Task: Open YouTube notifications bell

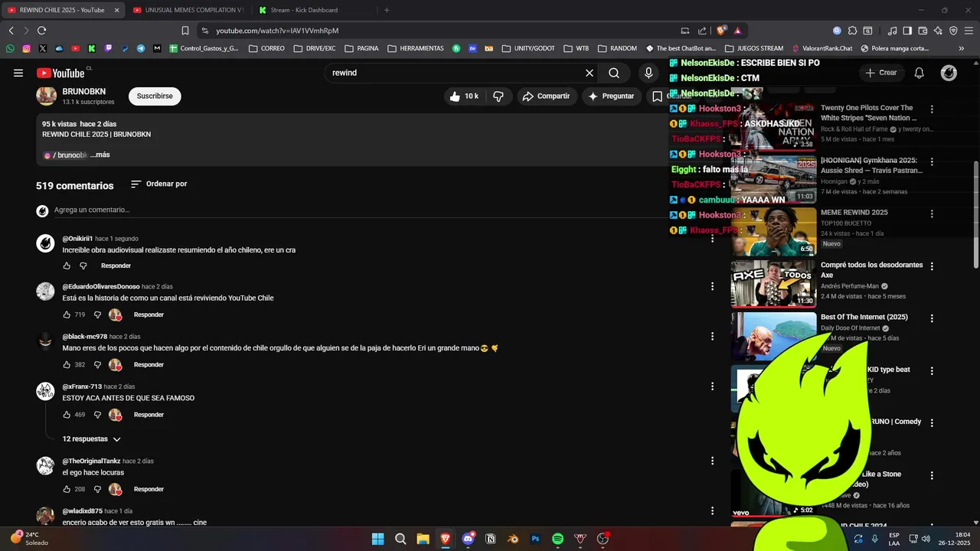Action: (x=920, y=73)
